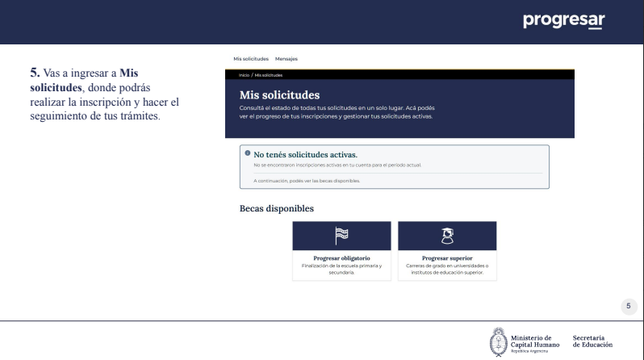Click the Progresar obligatorio description about escuela primaria
Viewport: 644px width, 360px height.
coord(341,269)
